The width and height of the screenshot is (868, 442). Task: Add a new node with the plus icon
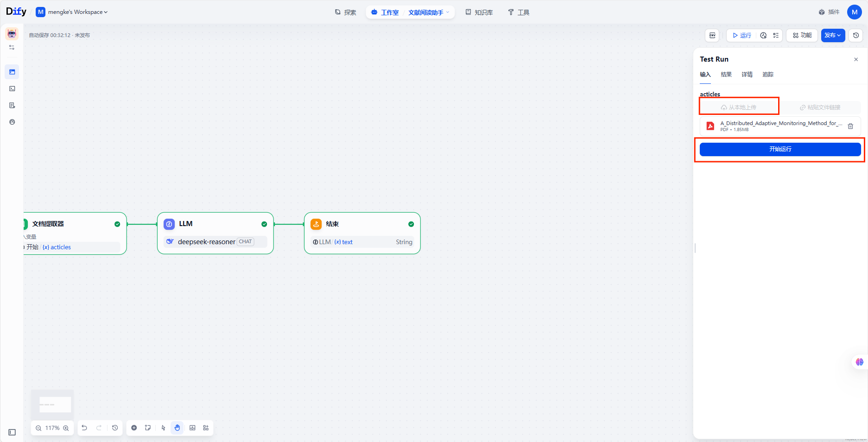[x=134, y=428]
